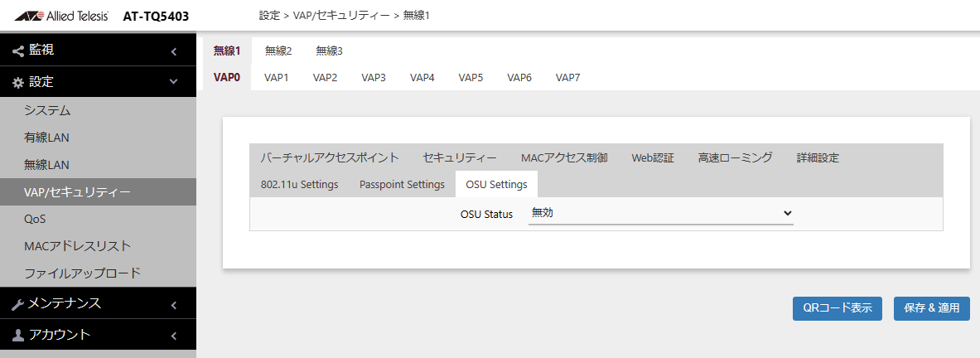Open the OSU Status dropdown
Image resolution: width=980 pixels, height=358 pixels.
pos(660,214)
